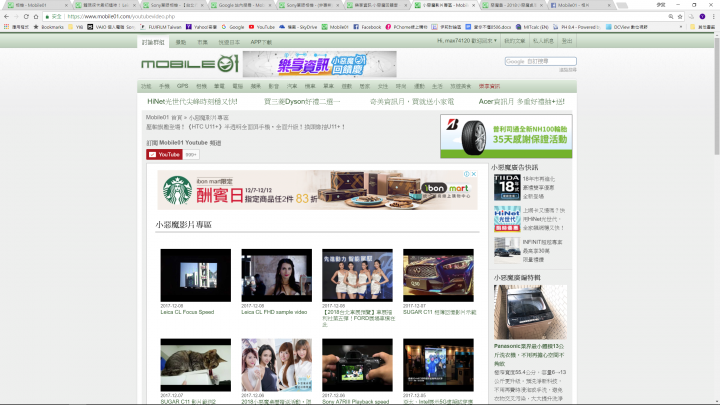720x405 pixels.
Task: Open the Acer資訊月 promo link
Action: coord(522,101)
